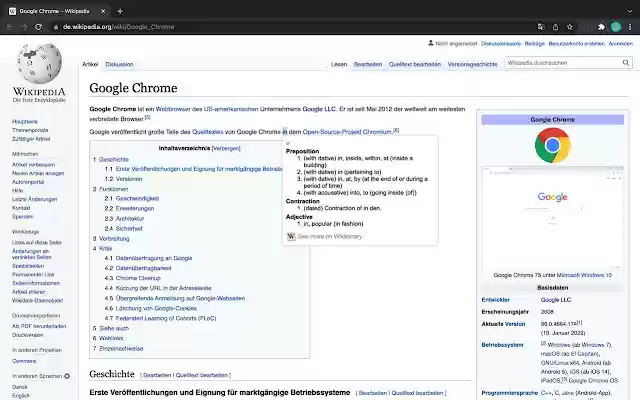This screenshot has width=640, height=400.
Task: Click the share page icon
Action: [x=555, y=27]
